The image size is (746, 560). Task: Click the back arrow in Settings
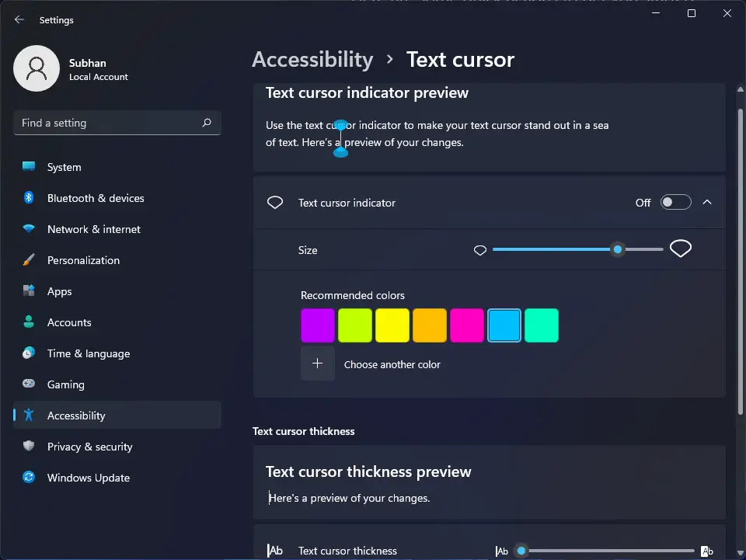point(19,20)
